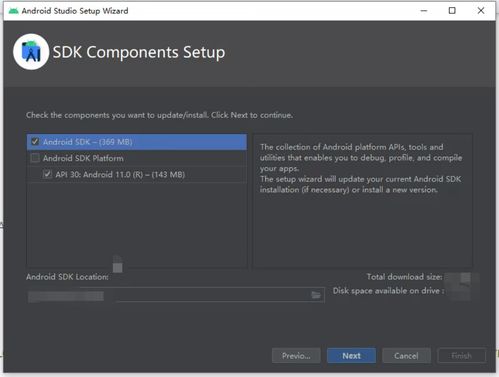Minimize the Setup Wizard window

[x=424, y=11]
